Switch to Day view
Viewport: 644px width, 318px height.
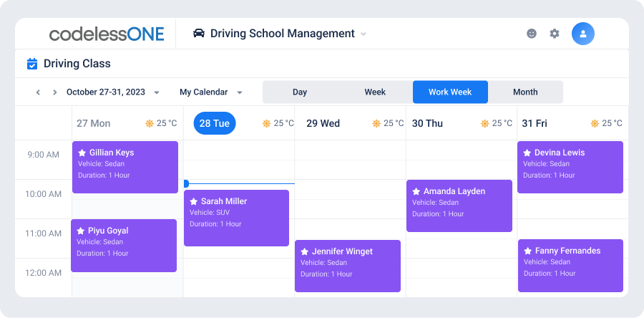[300, 92]
